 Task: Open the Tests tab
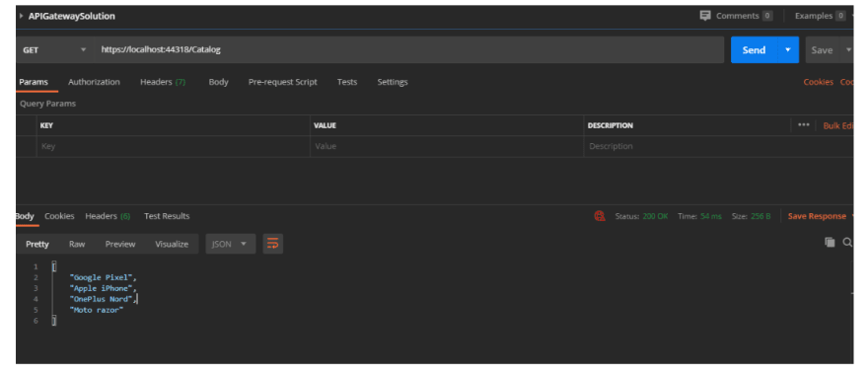(x=347, y=82)
